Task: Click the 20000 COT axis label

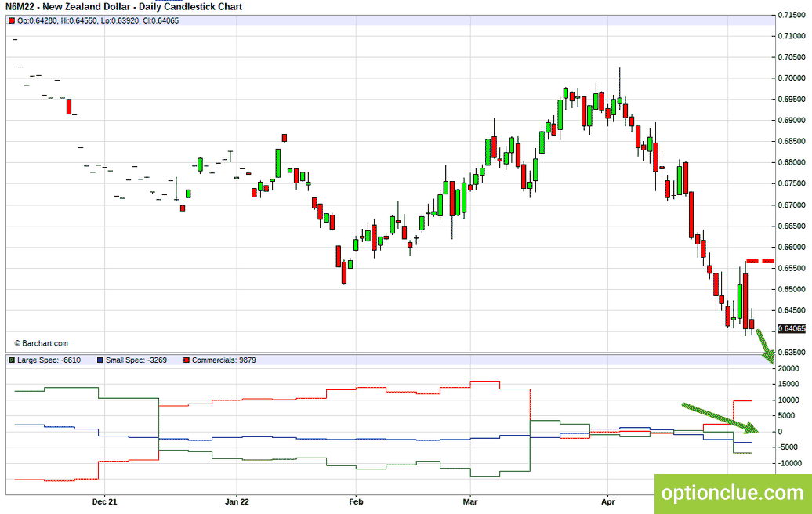Action: coord(788,368)
